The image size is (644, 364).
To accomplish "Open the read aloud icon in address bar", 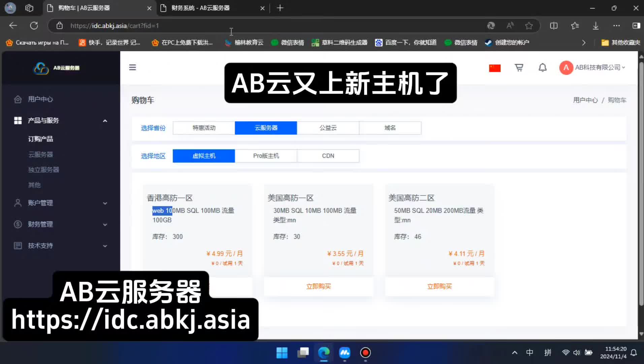I will tap(510, 26).
